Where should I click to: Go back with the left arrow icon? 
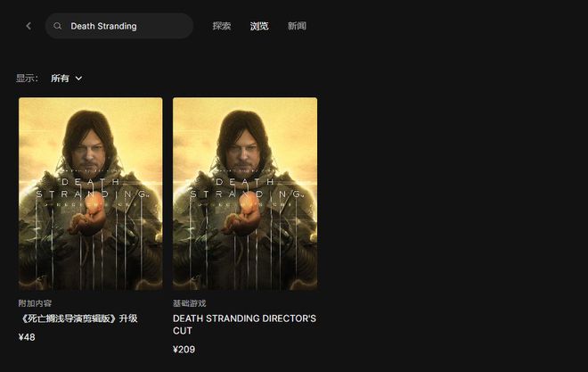29,26
